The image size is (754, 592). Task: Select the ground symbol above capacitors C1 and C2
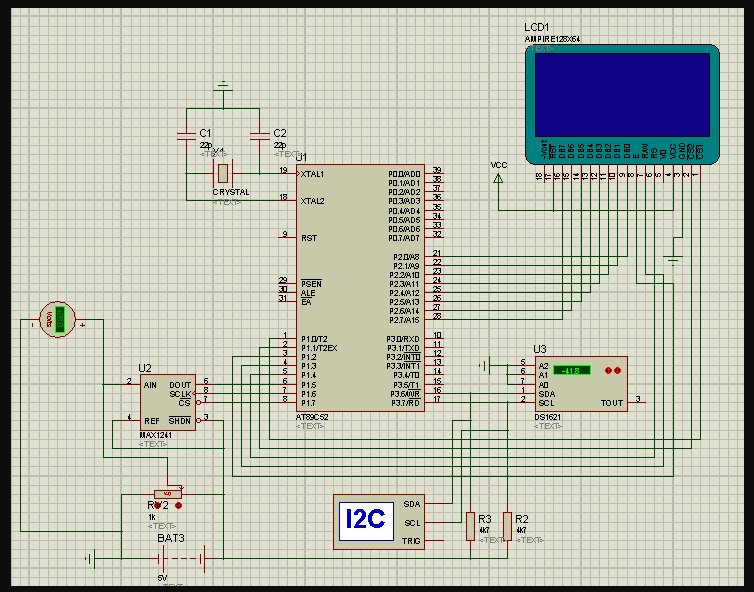(223, 87)
